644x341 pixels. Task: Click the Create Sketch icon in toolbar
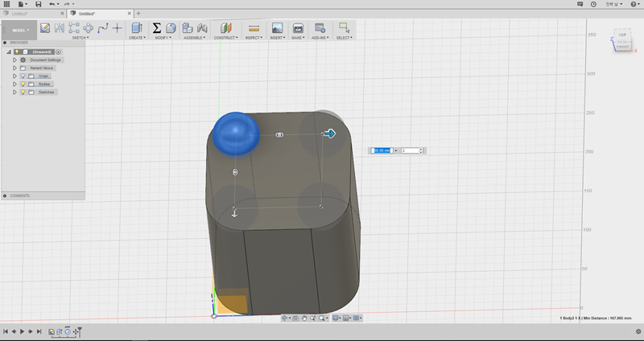point(45,28)
